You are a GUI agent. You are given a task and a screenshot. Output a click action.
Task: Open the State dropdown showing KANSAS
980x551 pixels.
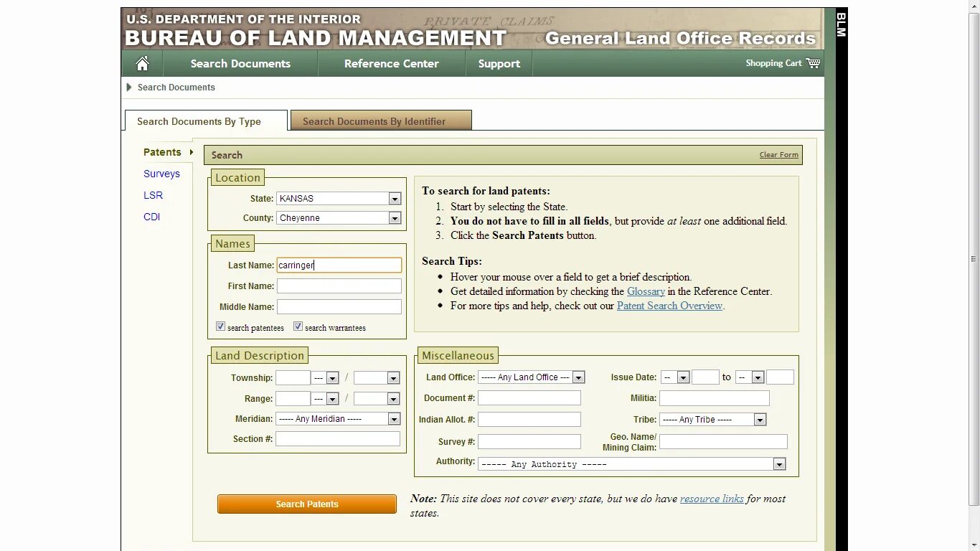pyautogui.click(x=339, y=199)
